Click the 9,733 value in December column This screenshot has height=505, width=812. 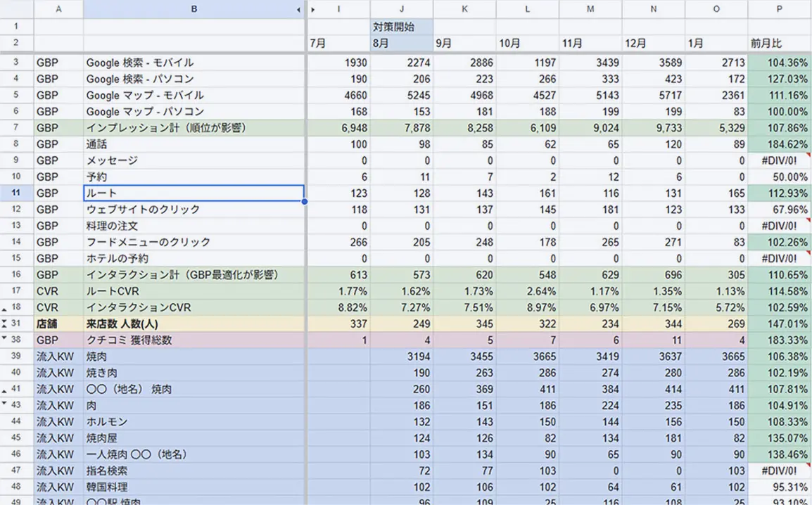coord(654,128)
